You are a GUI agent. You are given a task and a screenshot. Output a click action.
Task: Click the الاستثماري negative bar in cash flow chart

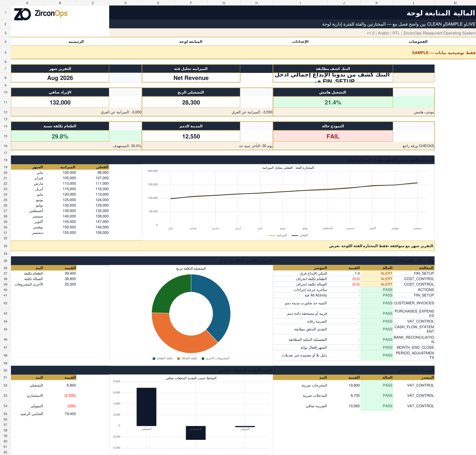pyautogui.click(x=196, y=433)
